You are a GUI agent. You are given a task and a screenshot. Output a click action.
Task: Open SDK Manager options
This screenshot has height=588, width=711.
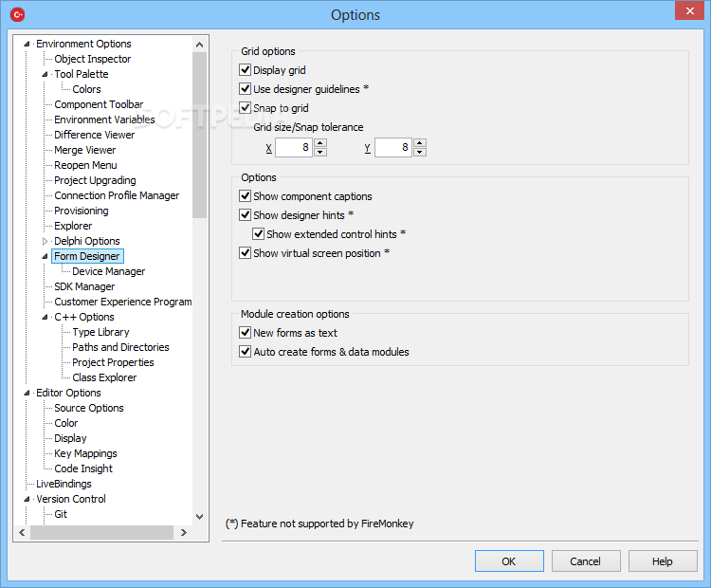(84, 286)
